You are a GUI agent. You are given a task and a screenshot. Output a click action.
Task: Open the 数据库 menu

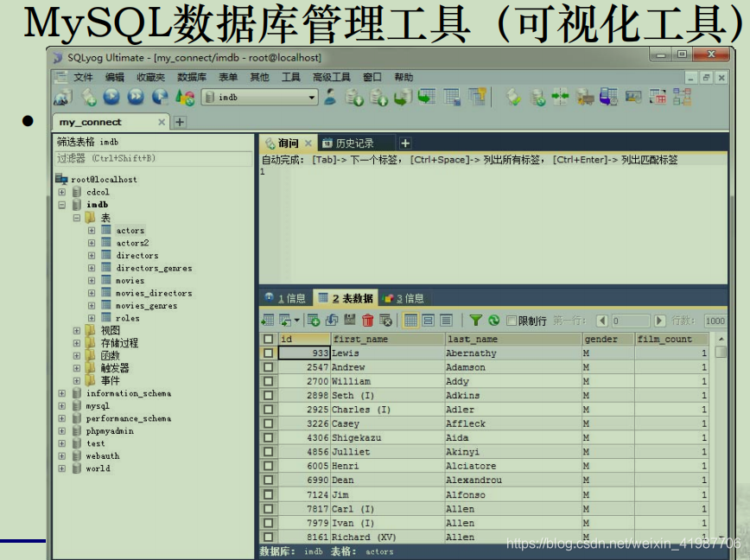point(191,77)
